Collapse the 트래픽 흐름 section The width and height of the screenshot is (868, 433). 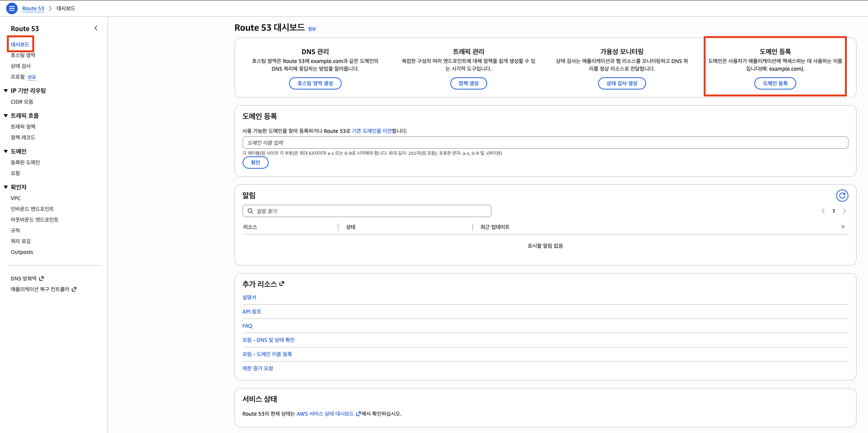pyautogui.click(x=6, y=116)
